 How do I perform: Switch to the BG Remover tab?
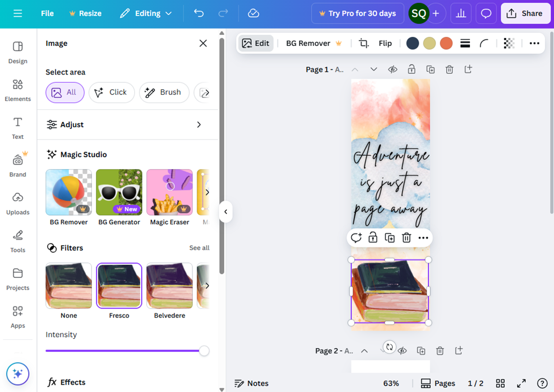(308, 43)
